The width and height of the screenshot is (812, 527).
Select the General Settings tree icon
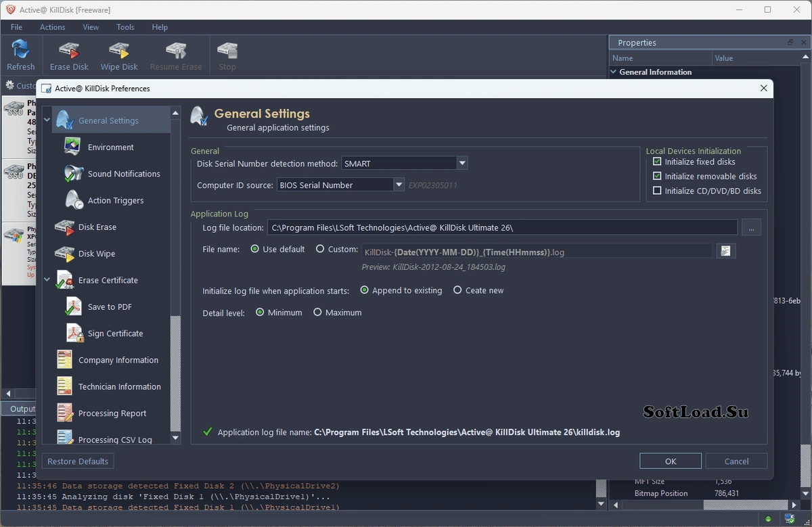65,120
